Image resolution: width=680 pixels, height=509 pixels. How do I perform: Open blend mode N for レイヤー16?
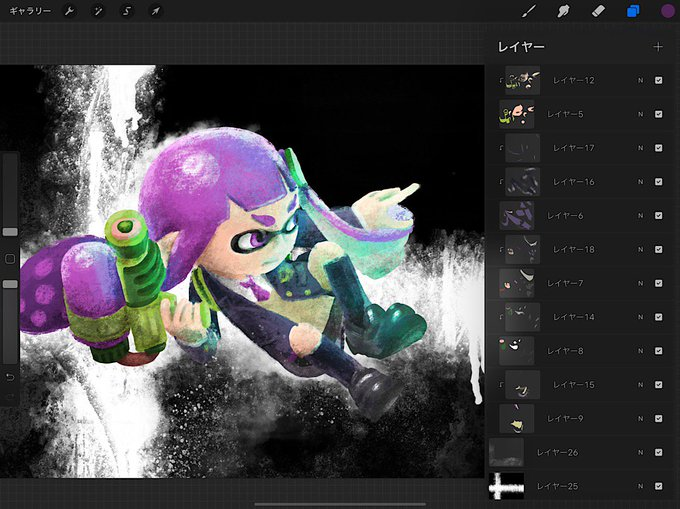641,182
